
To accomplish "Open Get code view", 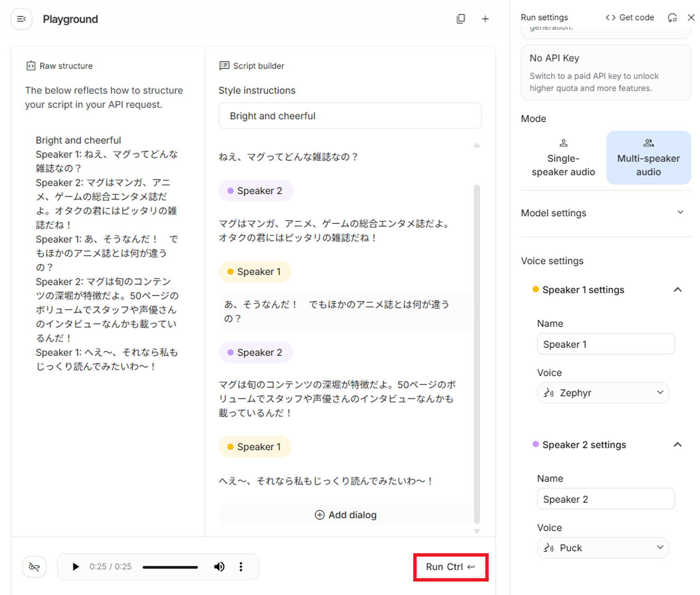I will (629, 17).
